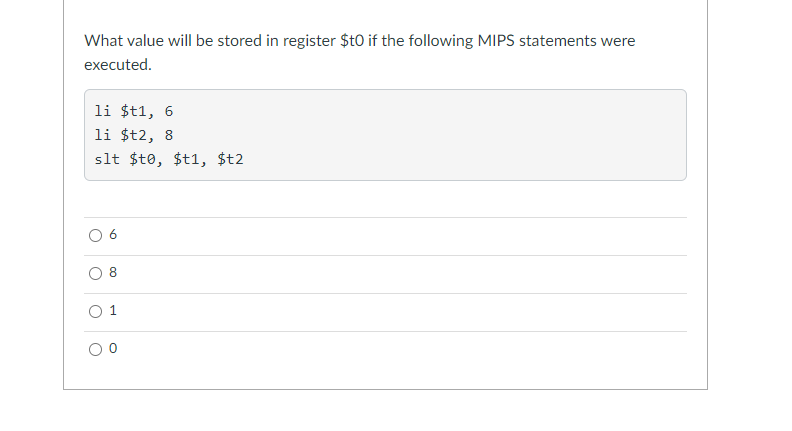Click the code line "li $t1, 6"
The width and height of the screenshot is (792, 431).
(x=133, y=111)
